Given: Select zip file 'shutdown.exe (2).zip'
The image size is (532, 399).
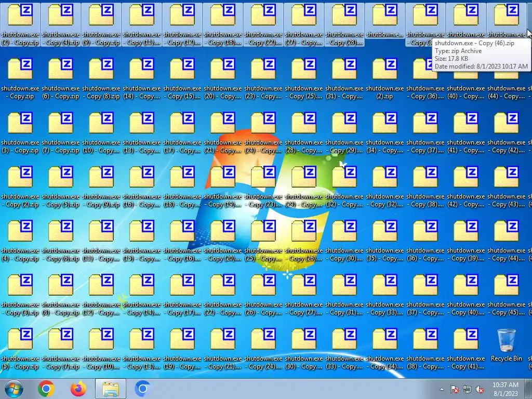Looking at the screenshot, I should tap(385, 79).
